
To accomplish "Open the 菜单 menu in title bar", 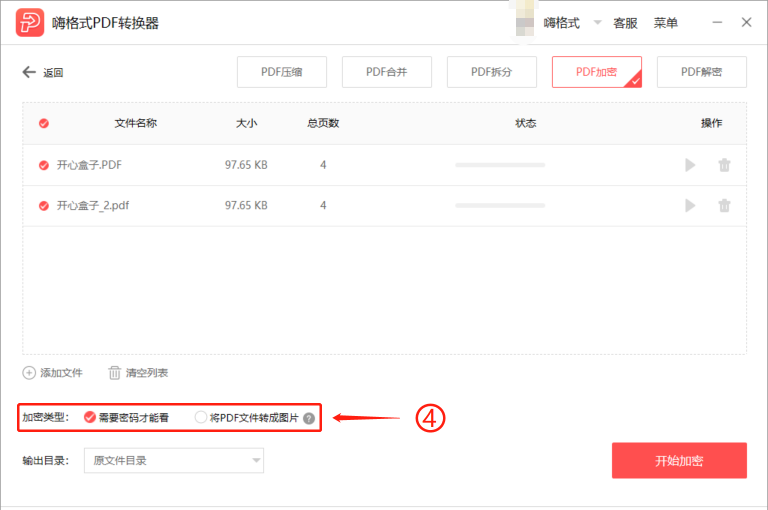I will (666, 23).
